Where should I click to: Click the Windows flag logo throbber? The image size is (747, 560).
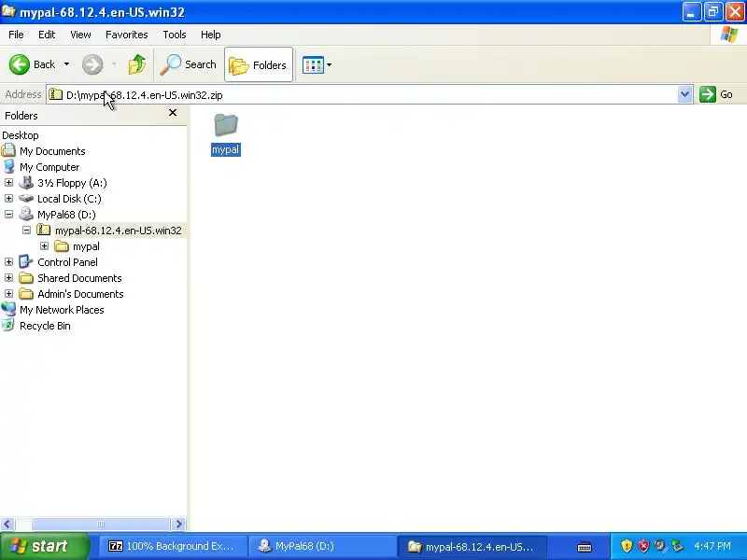click(729, 35)
